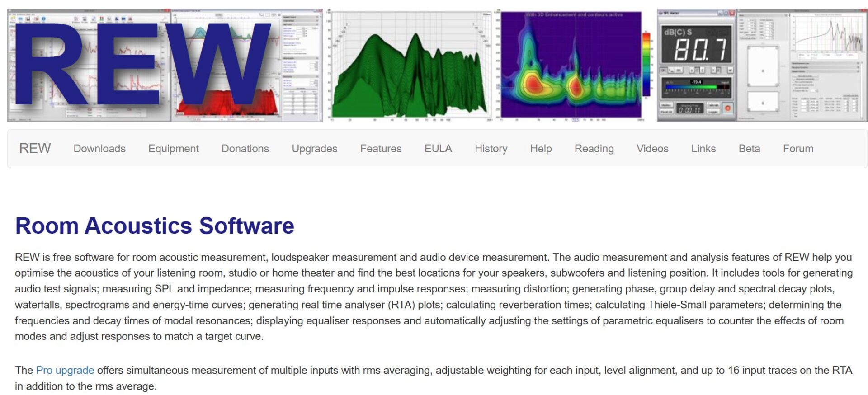This screenshot has width=868, height=395.
Task: View the EULA page
Action: pyautogui.click(x=438, y=149)
